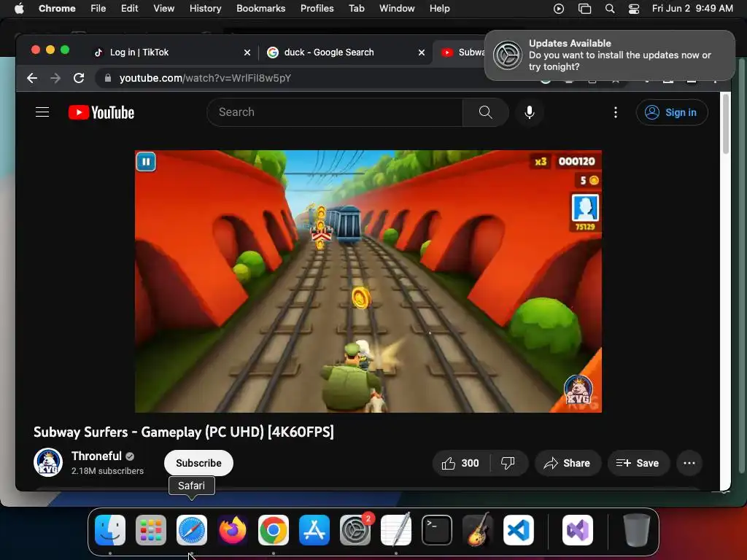Start voice search with the microphone icon
The height and width of the screenshot is (560, 747).
tap(530, 112)
